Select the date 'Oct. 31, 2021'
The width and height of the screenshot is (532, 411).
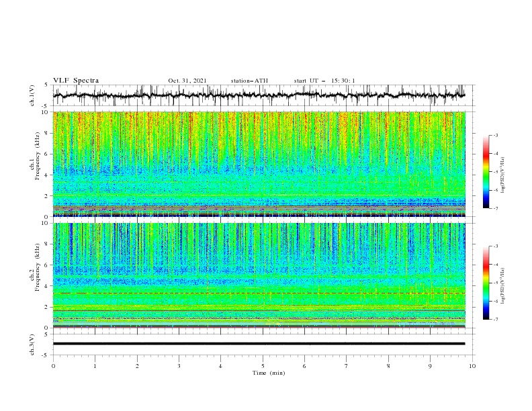tap(187, 81)
